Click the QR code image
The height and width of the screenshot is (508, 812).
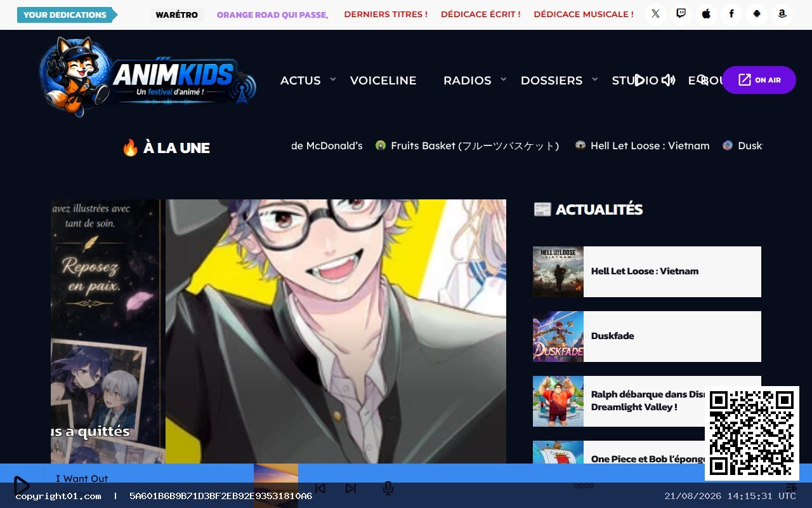coord(752,433)
